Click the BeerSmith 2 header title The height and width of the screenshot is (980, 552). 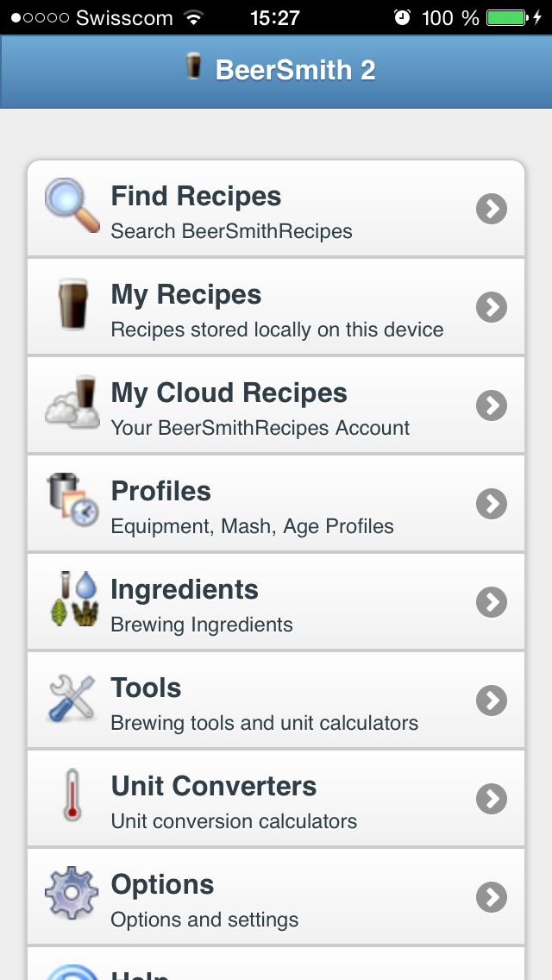295,70
